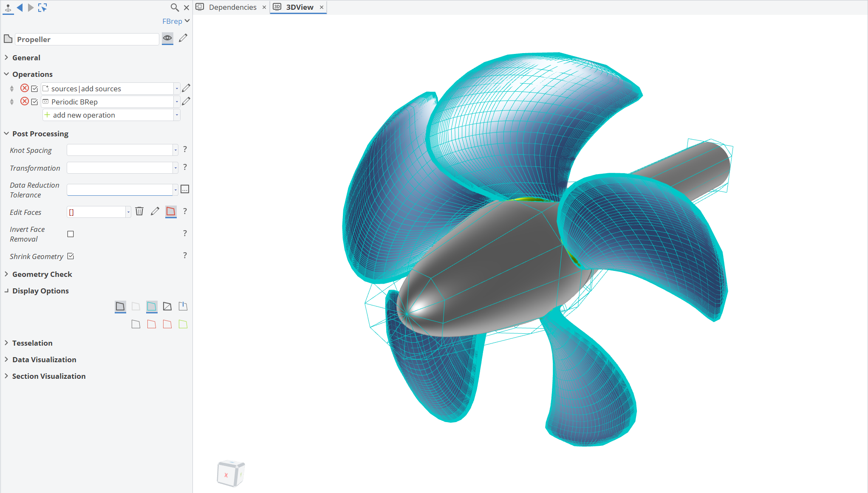This screenshot has height=493, width=868.
Task: Click the magnifier search icon in the panel header
Action: click(x=174, y=7)
